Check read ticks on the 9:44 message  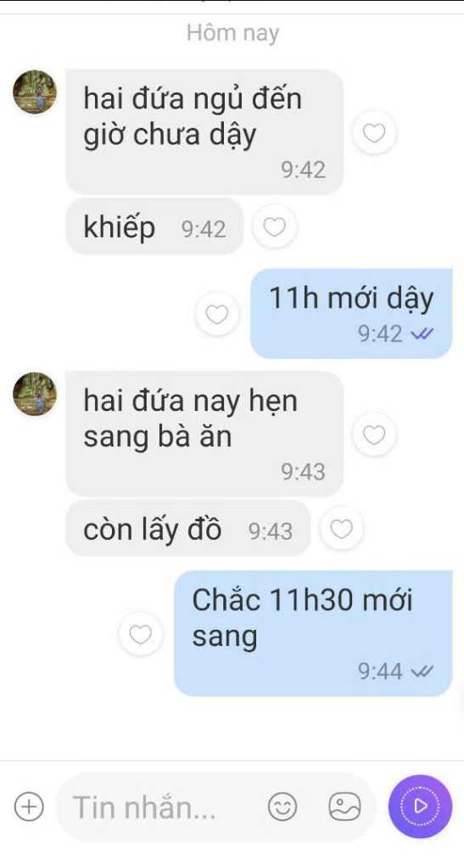coord(422,672)
